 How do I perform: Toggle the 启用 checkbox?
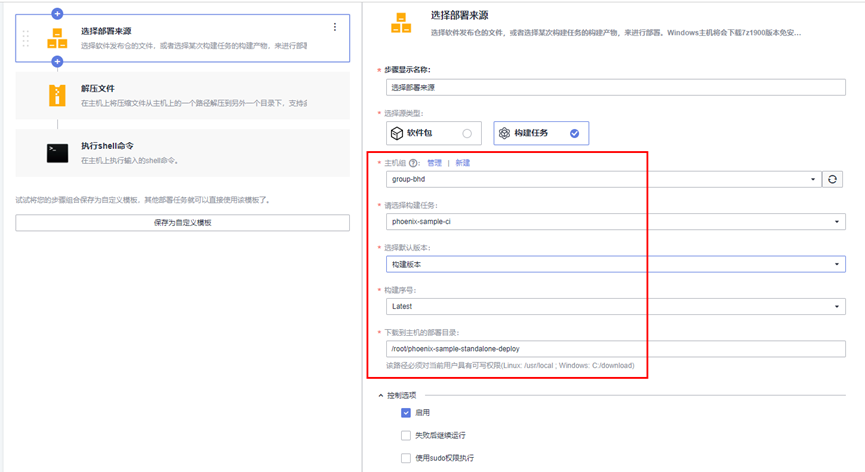[x=406, y=412]
